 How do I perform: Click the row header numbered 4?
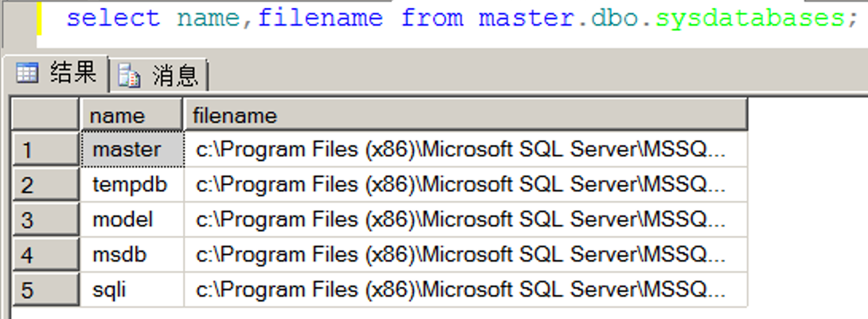[46, 254]
